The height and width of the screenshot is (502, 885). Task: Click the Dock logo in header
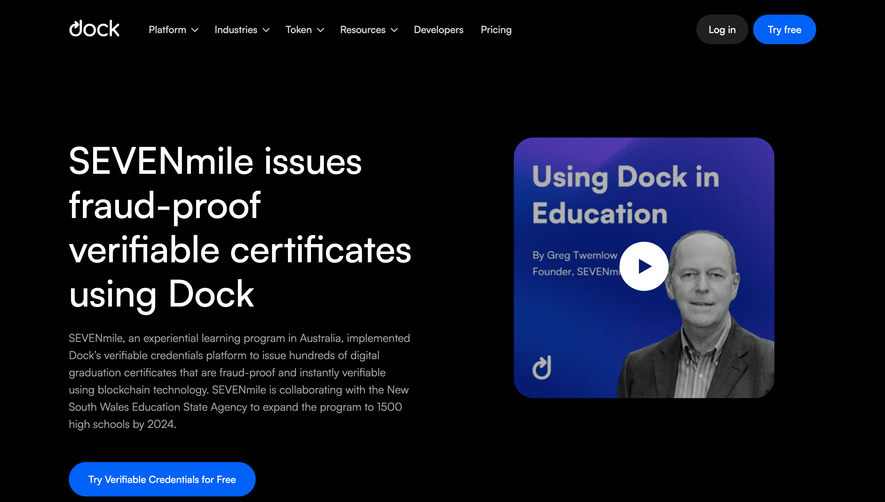(x=94, y=28)
